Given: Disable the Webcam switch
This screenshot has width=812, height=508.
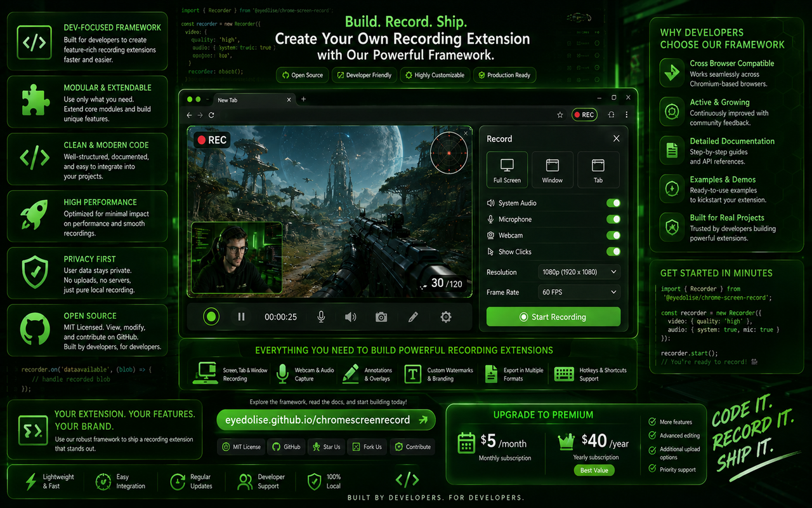Looking at the screenshot, I should [613, 236].
